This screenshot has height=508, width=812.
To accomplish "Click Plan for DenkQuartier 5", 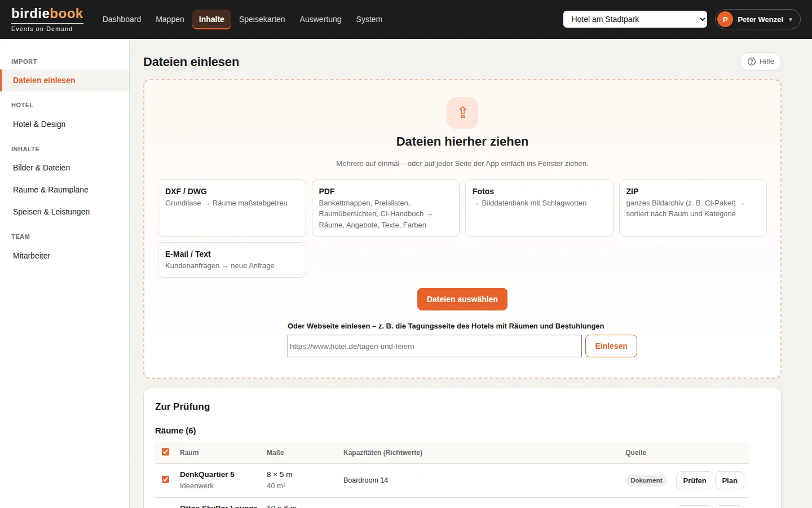I will click(x=730, y=480).
